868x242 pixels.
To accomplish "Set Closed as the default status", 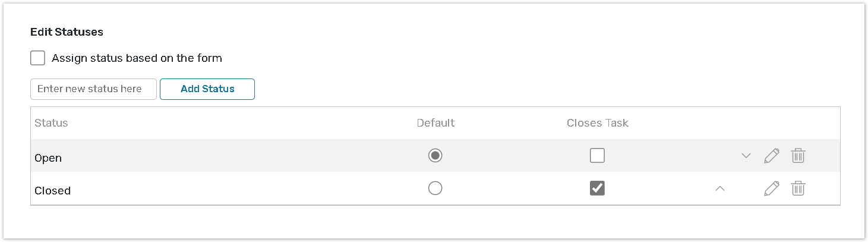I will click(435, 188).
